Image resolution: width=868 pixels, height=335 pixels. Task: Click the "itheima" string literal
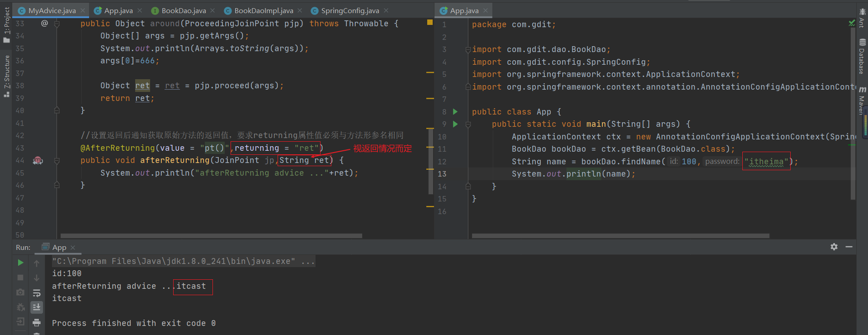point(766,162)
